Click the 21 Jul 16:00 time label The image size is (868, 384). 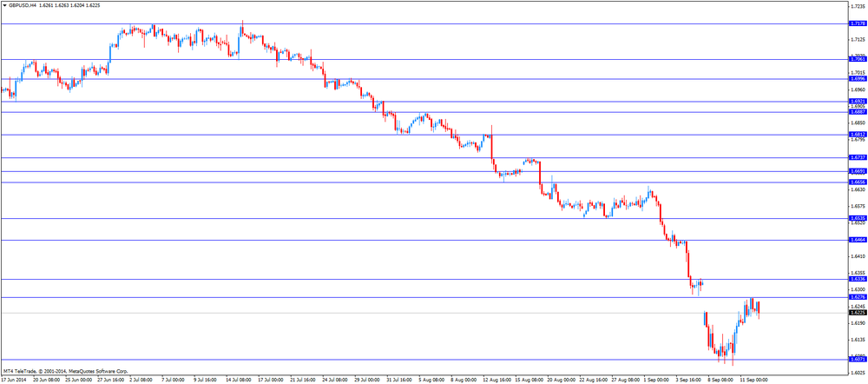(303, 381)
